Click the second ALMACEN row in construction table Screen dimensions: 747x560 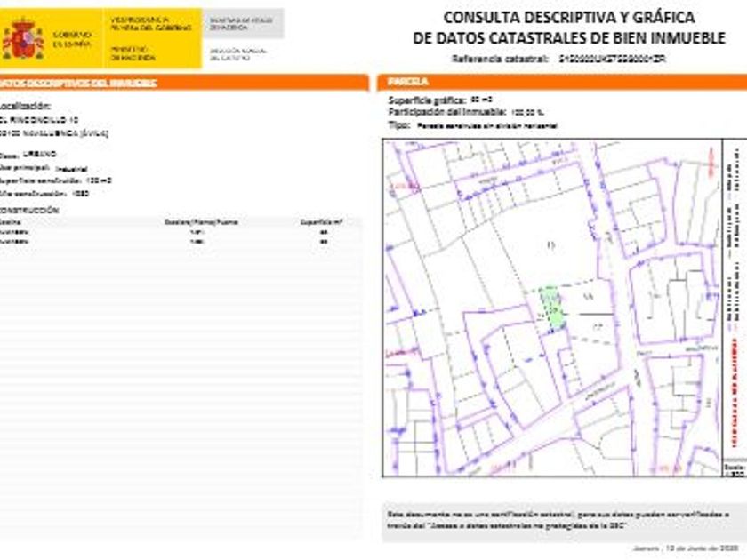181,242
